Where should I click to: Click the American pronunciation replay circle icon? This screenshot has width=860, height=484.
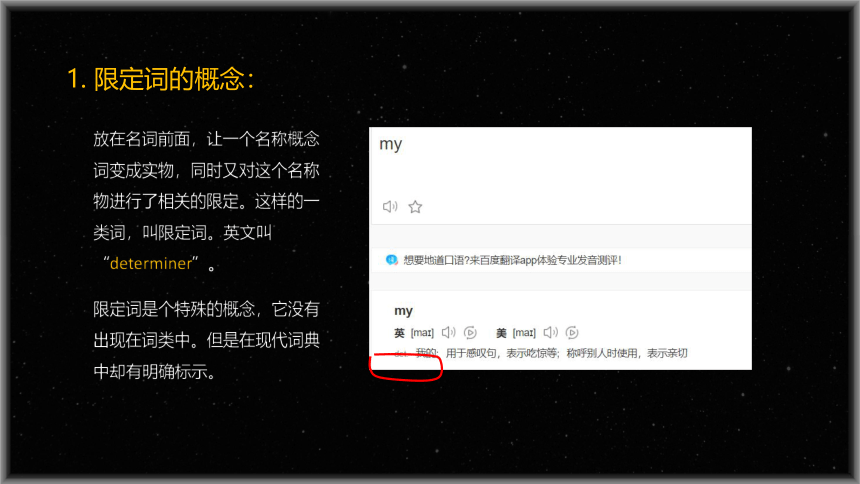572,333
